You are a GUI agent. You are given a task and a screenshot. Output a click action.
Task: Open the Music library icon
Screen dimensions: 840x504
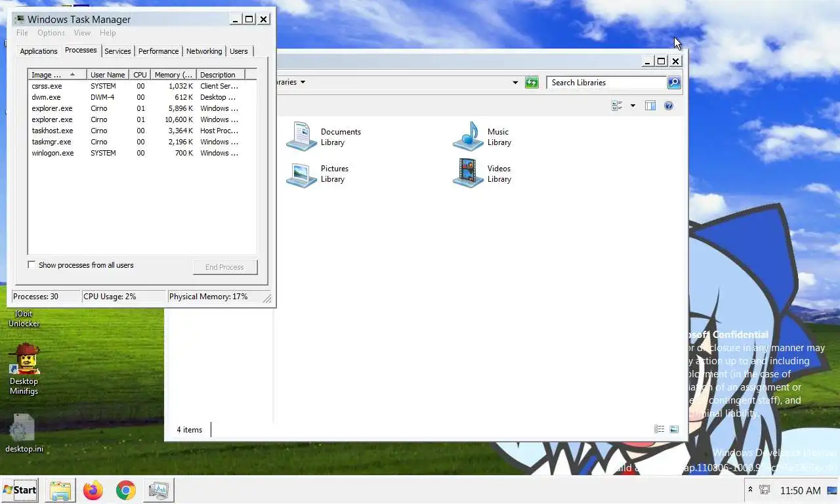tap(468, 136)
